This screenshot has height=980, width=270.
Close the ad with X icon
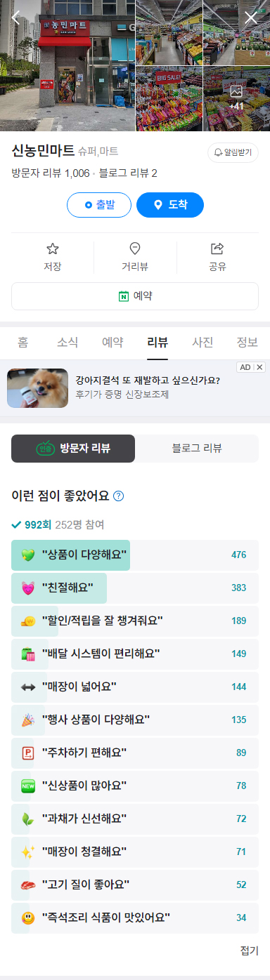(x=260, y=367)
